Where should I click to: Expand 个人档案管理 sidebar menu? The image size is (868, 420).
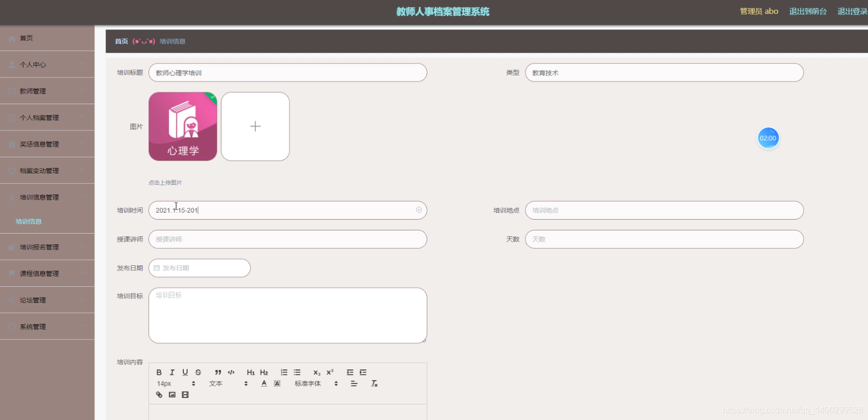(x=47, y=117)
